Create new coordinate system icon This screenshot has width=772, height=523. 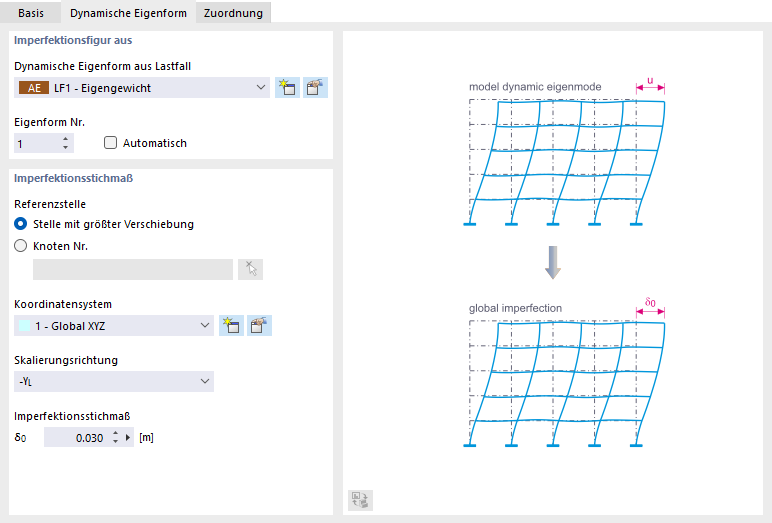[232, 325]
